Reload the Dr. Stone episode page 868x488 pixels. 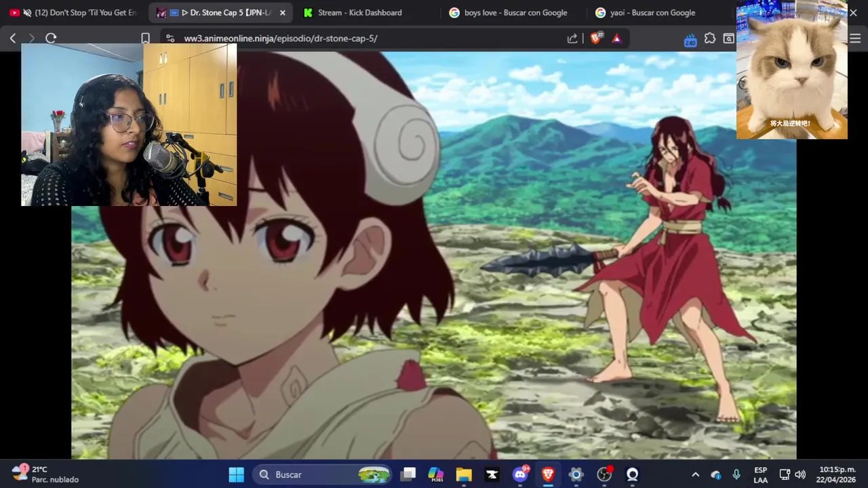[x=51, y=39]
